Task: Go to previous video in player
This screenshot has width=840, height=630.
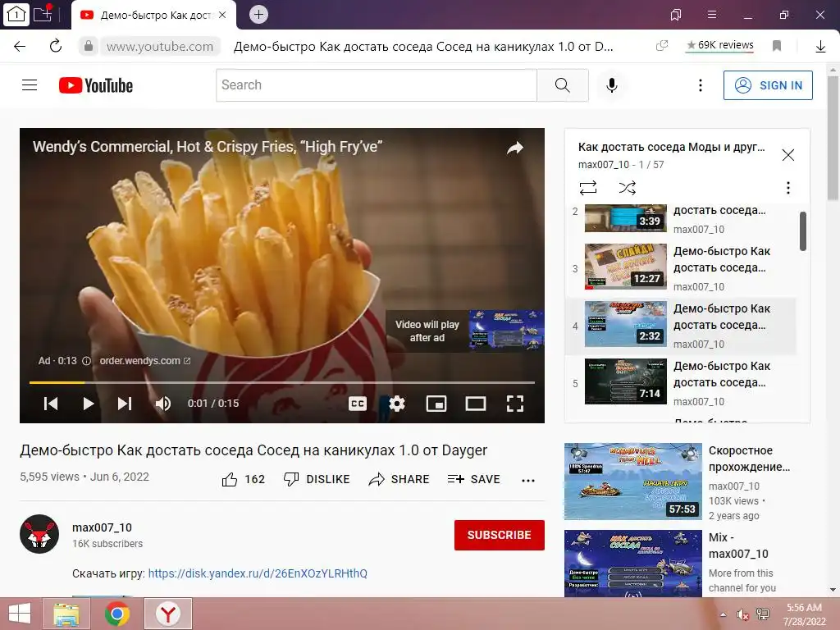Action: point(51,404)
